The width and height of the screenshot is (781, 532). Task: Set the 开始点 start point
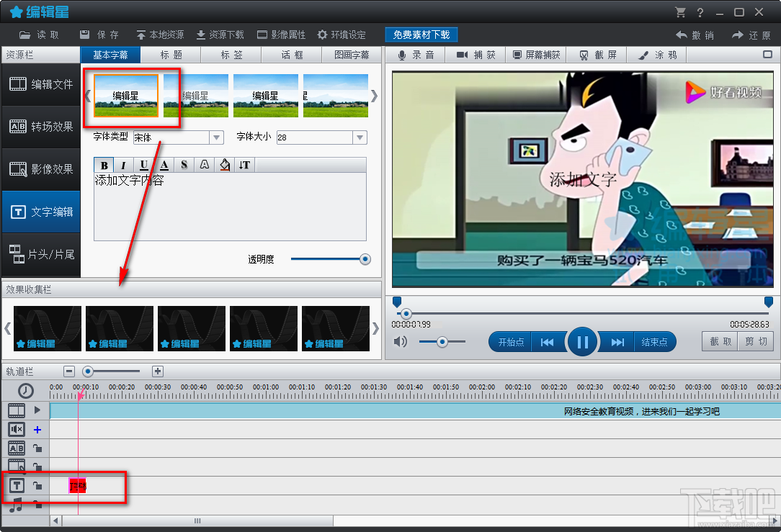(x=511, y=343)
